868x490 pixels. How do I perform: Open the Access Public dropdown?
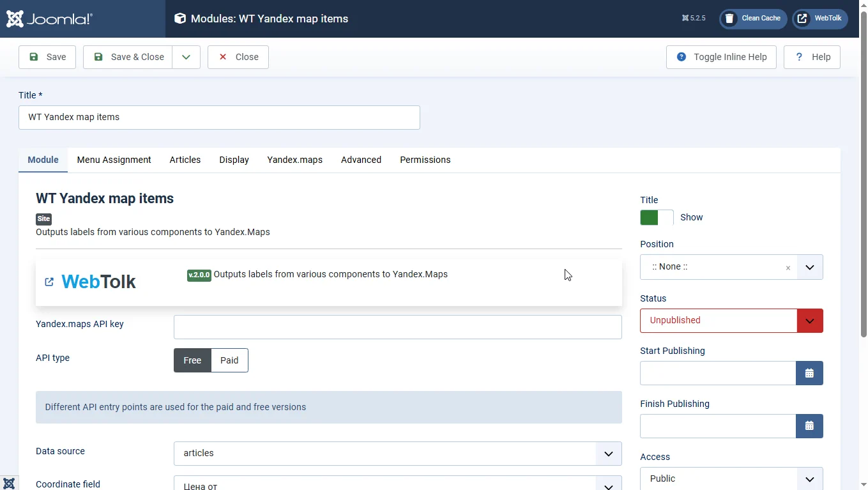tap(731, 479)
